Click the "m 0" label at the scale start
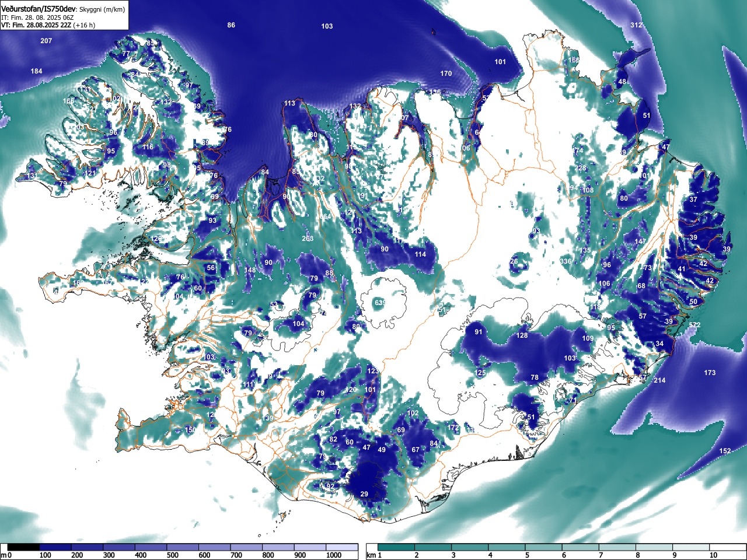Image resolution: width=747 pixels, height=560 pixels. click(6, 555)
